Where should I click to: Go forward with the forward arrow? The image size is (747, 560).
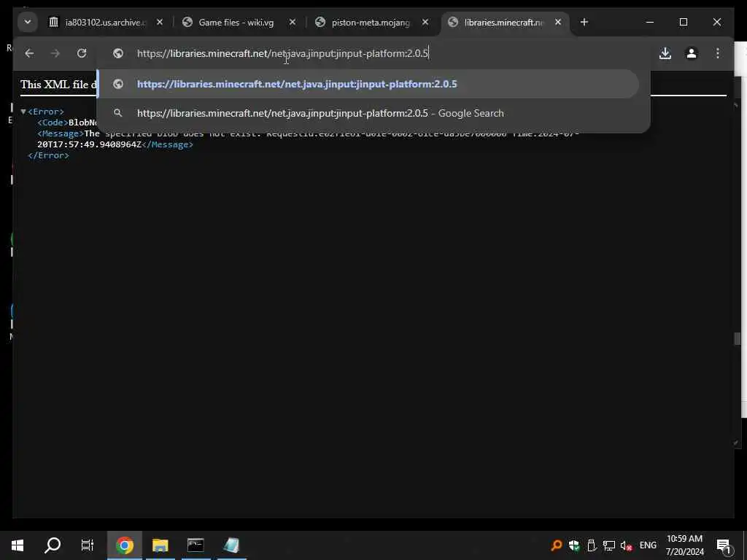(x=55, y=53)
